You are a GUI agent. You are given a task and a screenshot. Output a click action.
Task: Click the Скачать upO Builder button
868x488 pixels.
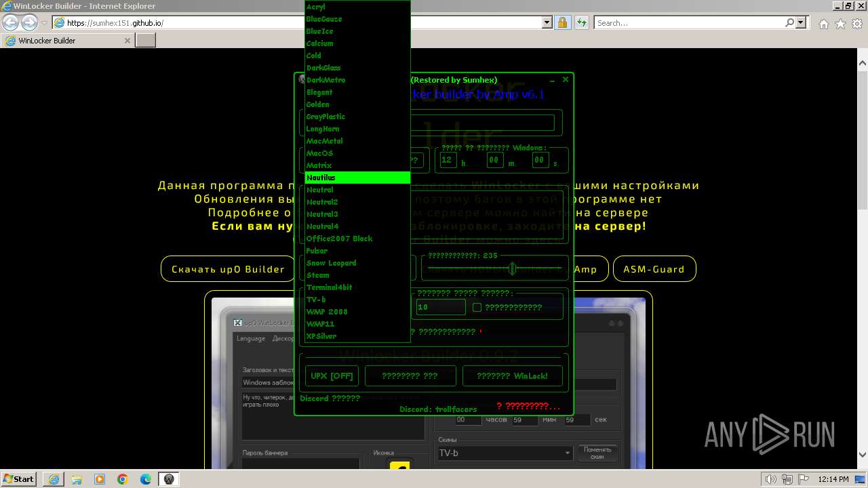(x=228, y=269)
